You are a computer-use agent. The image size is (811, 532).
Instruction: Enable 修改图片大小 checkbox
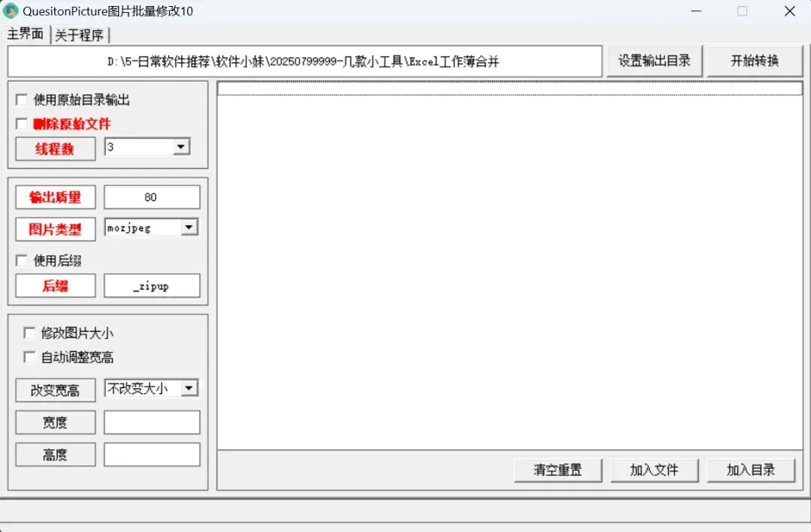point(29,332)
